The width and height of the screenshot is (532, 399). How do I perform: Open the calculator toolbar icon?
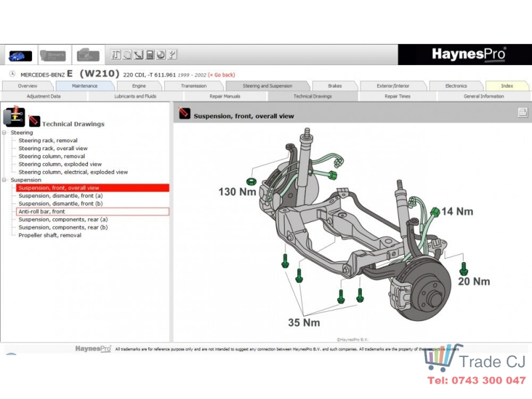tap(150, 55)
